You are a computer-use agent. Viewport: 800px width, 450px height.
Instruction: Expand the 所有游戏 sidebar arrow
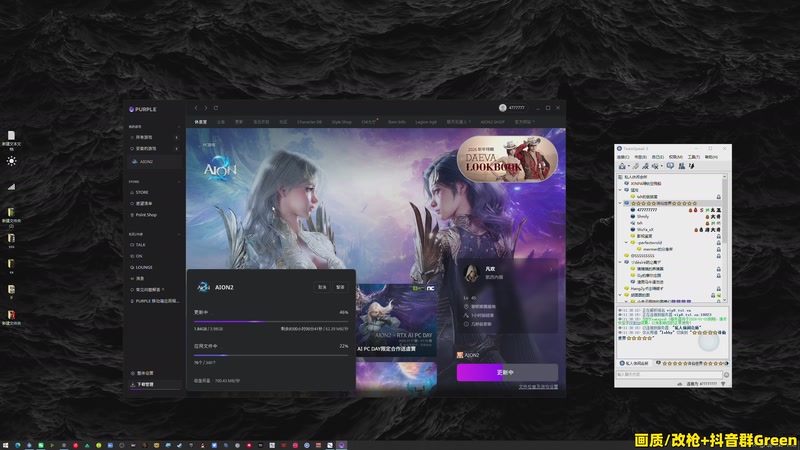[x=177, y=137]
